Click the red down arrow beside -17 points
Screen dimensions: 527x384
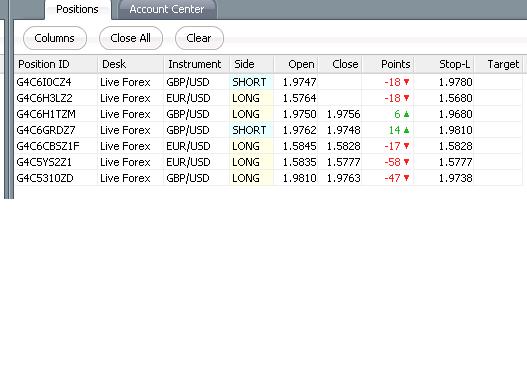[406, 146]
